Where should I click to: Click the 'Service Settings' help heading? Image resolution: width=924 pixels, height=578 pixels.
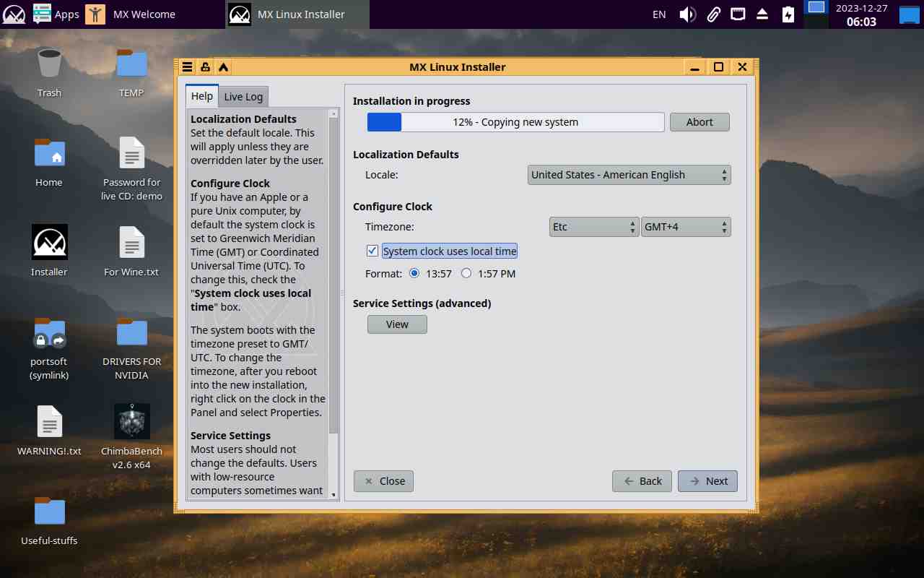click(231, 436)
